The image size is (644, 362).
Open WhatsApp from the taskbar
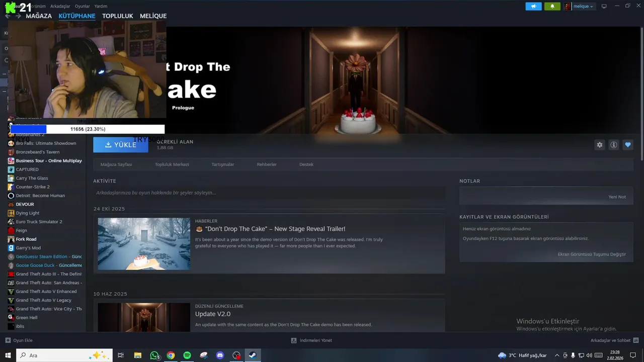pos(154,355)
